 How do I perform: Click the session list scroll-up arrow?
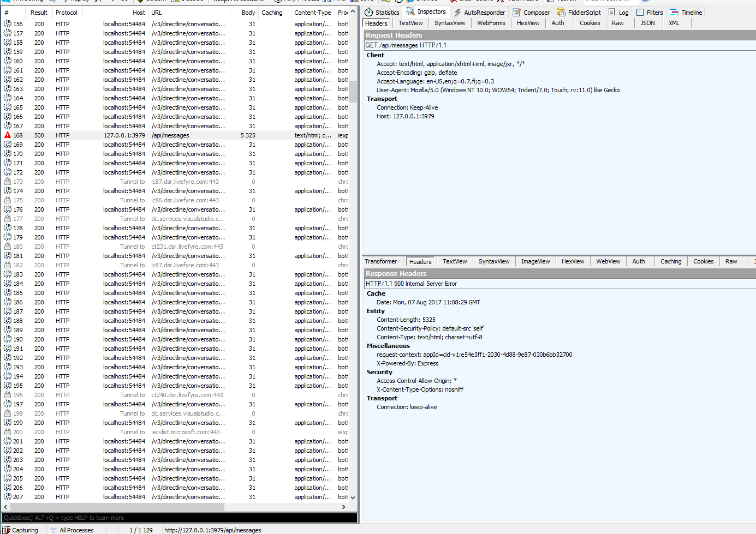(353, 11)
